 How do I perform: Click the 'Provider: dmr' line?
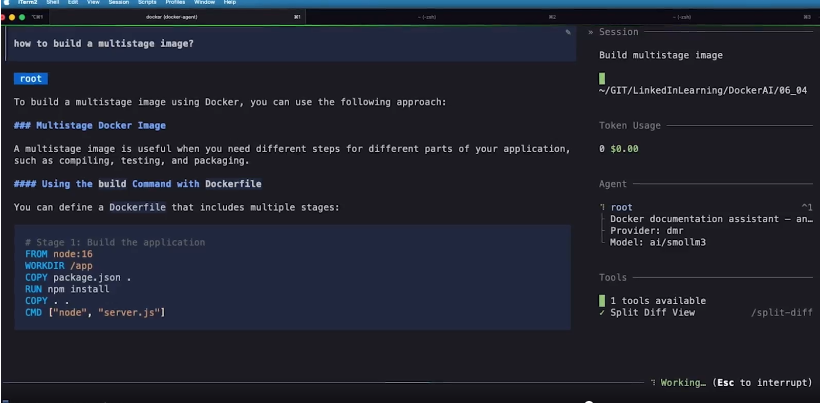pyautogui.click(x=647, y=231)
